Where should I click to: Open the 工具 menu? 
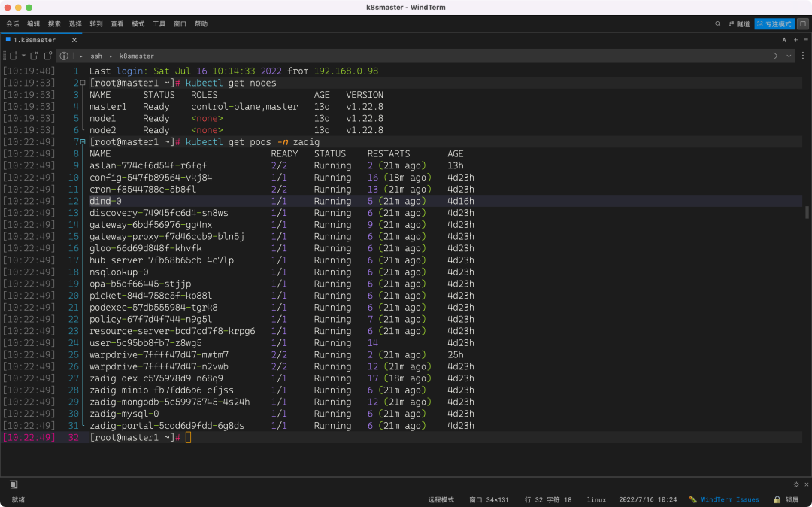click(x=159, y=24)
